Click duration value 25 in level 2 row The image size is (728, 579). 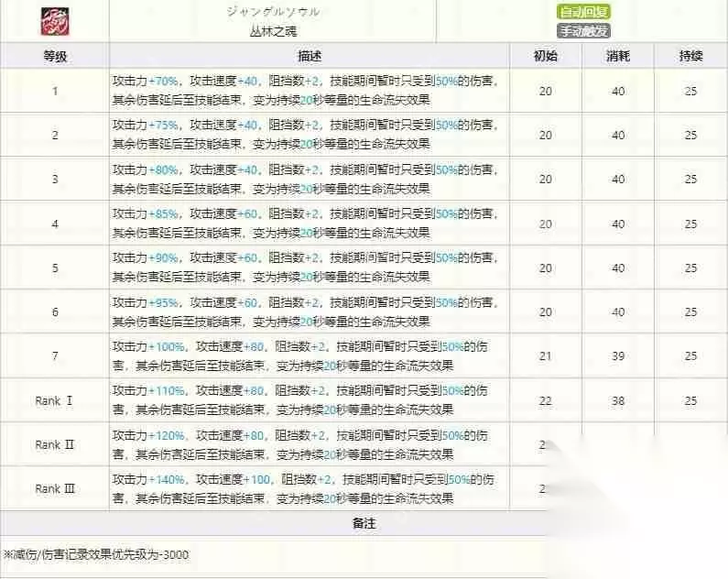tap(690, 135)
